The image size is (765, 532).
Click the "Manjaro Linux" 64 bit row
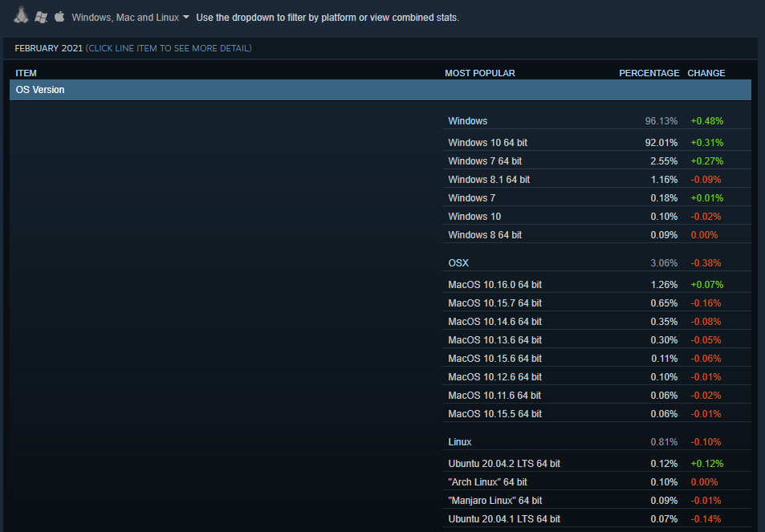click(x=596, y=500)
